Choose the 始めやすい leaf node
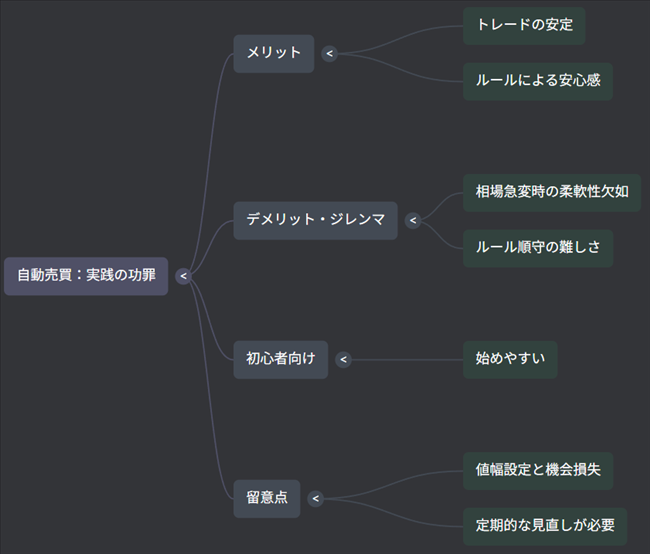This screenshot has height=554, width=650. pos(510,360)
